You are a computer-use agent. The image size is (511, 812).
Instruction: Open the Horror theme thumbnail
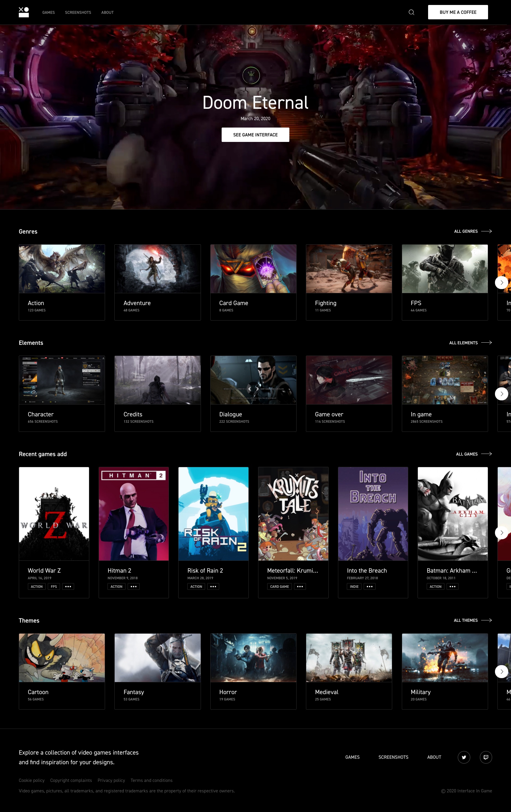[x=253, y=658]
